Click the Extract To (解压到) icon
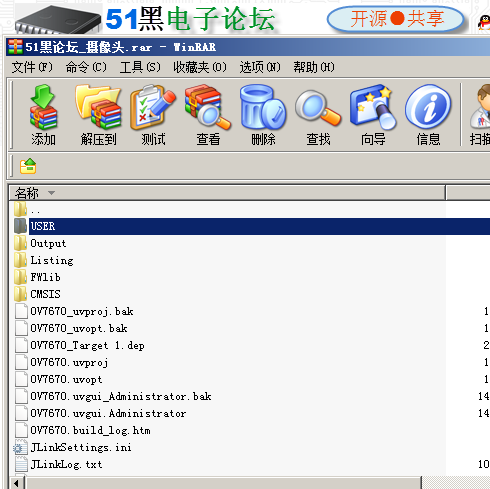Image resolution: width=490 pixels, height=489 pixels. 98,114
